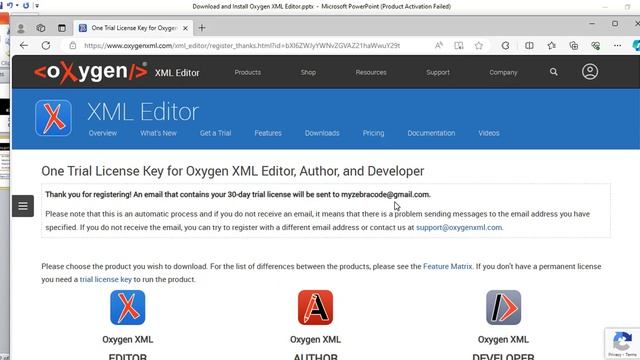Open the Shop menu
This screenshot has height=360, width=640.
pos(308,72)
